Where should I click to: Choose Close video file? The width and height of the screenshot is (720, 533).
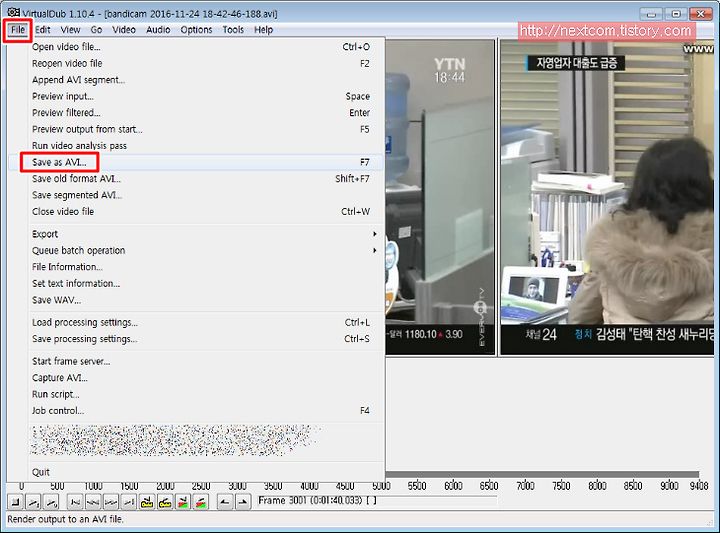pyautogui.click(x=197, y=212)
